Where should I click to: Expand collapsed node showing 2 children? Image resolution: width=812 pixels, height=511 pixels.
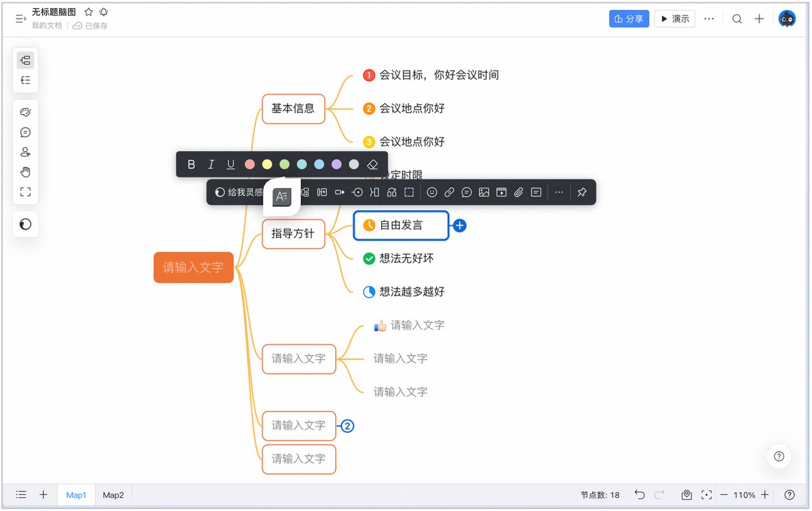coord(347,426)
